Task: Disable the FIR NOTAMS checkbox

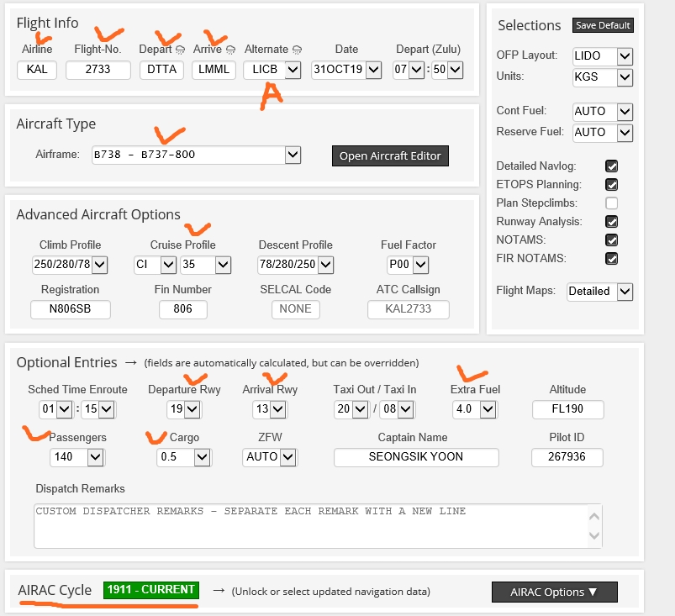Action: coord(612,258)
